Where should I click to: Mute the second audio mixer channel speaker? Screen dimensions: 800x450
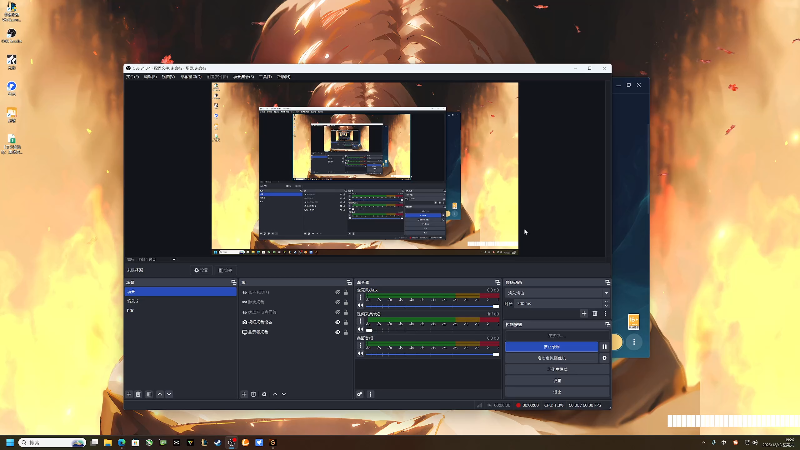pyautogui.click(x=361, y=330)
